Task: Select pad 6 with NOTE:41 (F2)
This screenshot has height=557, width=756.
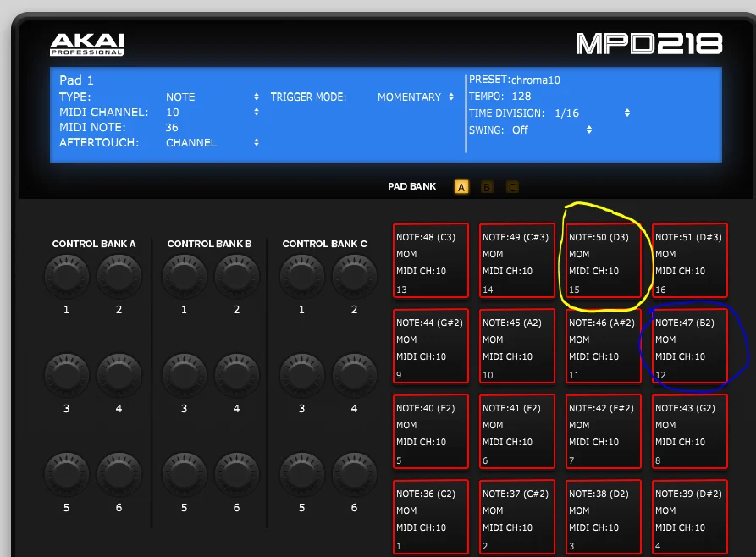Action: 517,432
